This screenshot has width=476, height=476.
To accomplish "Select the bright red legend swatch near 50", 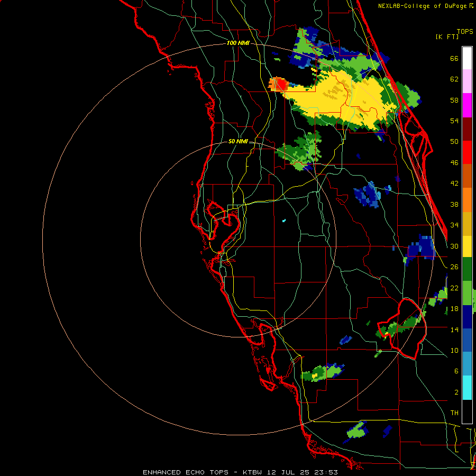I will pyautogui.click(x=467, y=152).
